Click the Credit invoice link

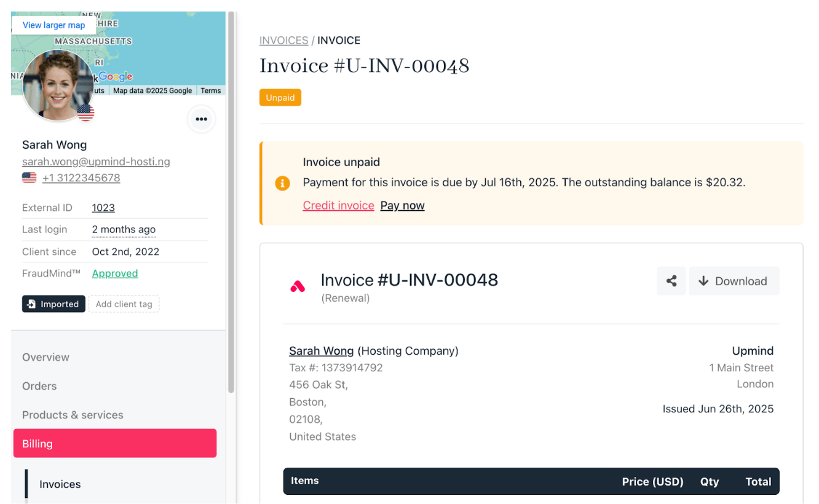(338, 205)
